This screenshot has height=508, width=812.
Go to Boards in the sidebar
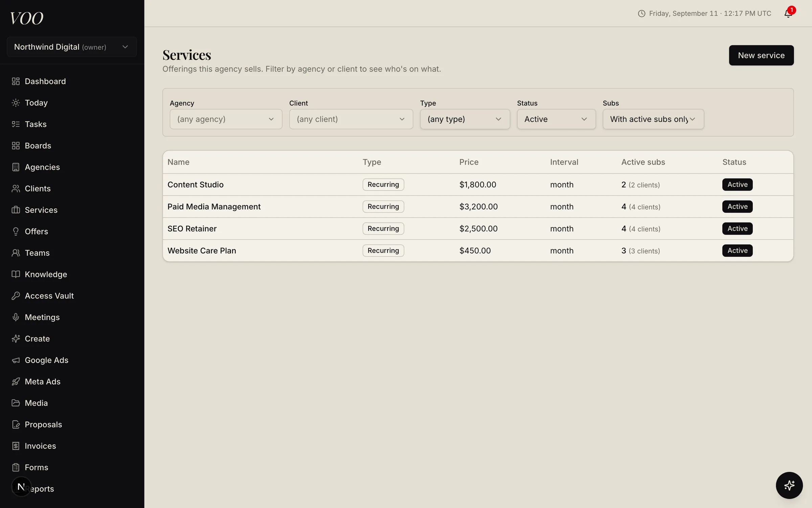[38, 146]
